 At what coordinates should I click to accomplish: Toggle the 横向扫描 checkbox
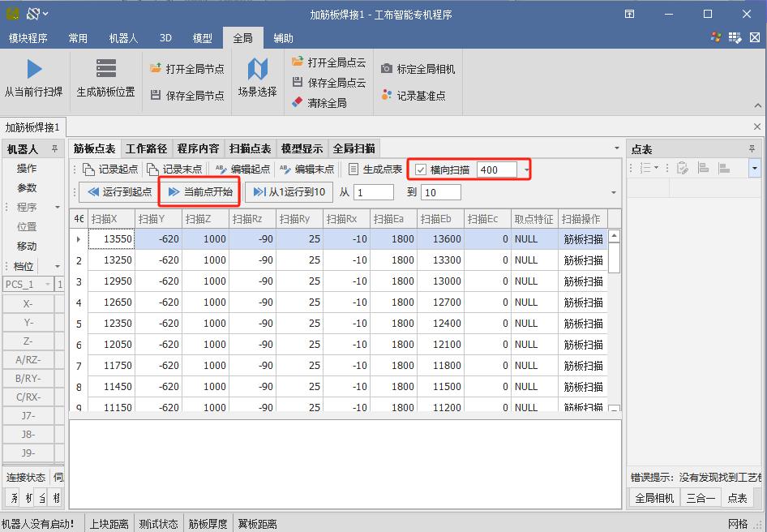[x=420, y=169]
